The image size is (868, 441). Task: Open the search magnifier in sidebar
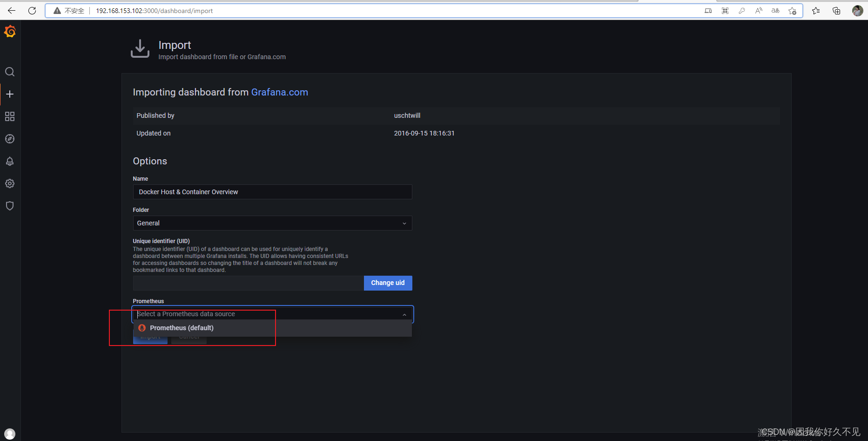(10, 72)
